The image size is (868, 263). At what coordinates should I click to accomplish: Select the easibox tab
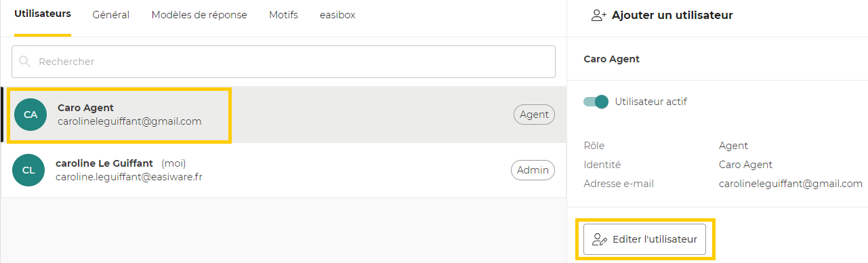pos(337,15)
